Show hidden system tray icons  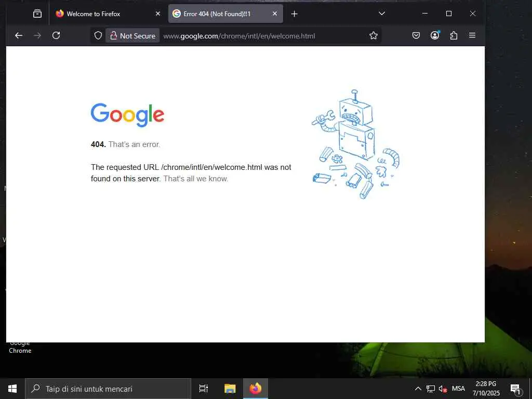(418, 389)
